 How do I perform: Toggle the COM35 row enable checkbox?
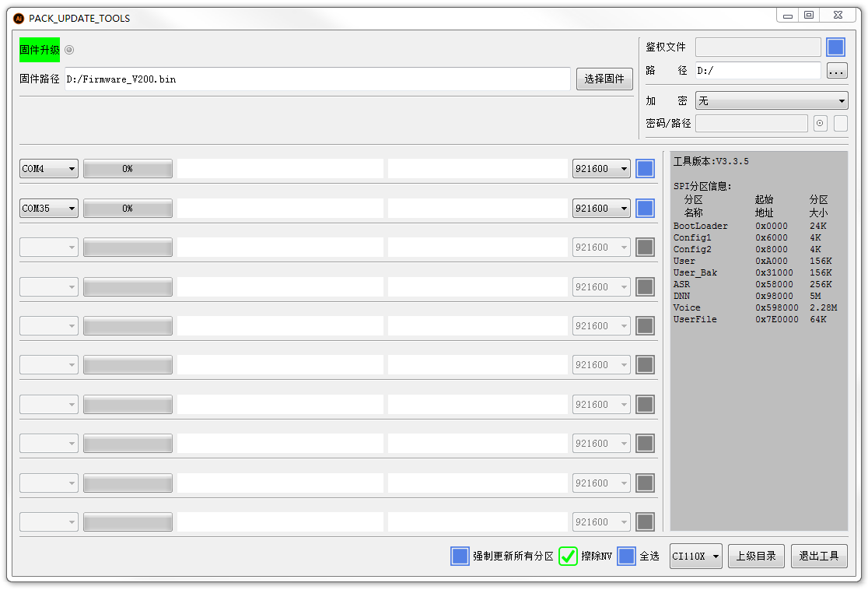pyautogui.click(x=645, y=208)
